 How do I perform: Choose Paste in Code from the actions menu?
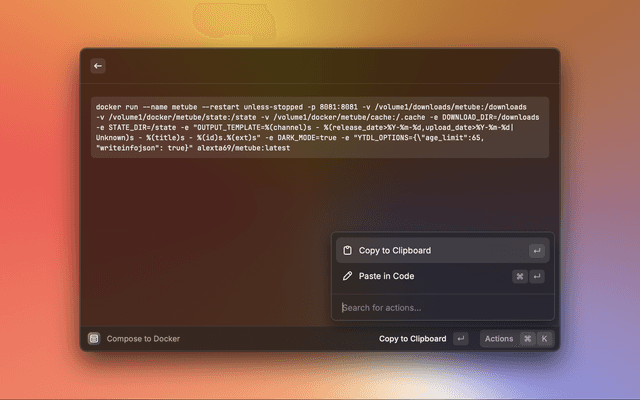coord(386,276)
